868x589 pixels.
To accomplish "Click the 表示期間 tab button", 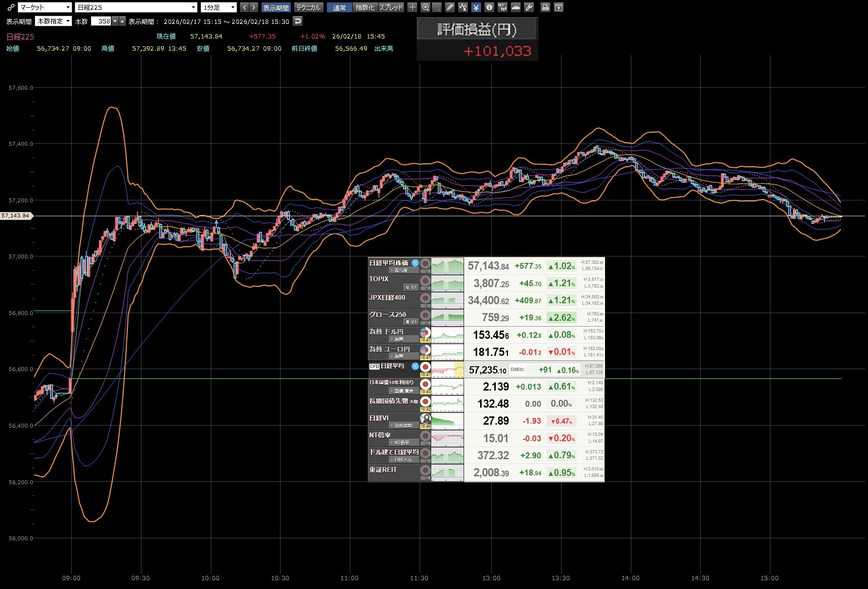I will [x=276, y=7].
